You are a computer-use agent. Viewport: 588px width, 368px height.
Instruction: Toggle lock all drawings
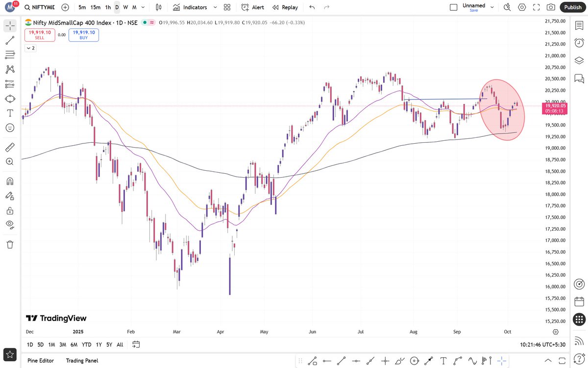pos(10,210)
